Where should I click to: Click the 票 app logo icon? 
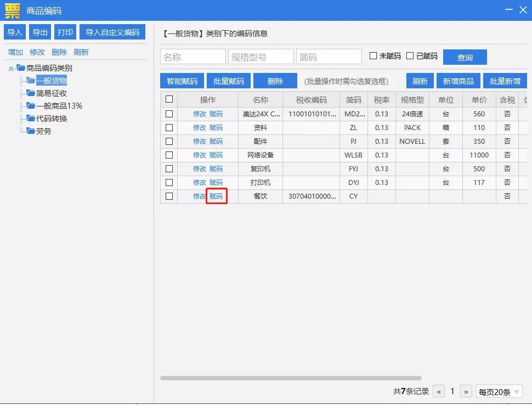coord(13,10)
